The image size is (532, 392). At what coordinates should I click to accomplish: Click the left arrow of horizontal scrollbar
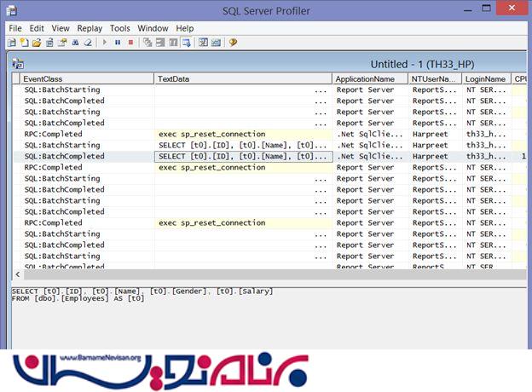18,275
